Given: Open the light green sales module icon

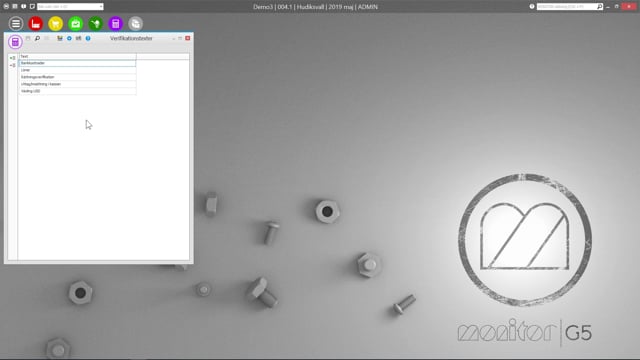Looking at the screenshot, I should pos(76,24).
